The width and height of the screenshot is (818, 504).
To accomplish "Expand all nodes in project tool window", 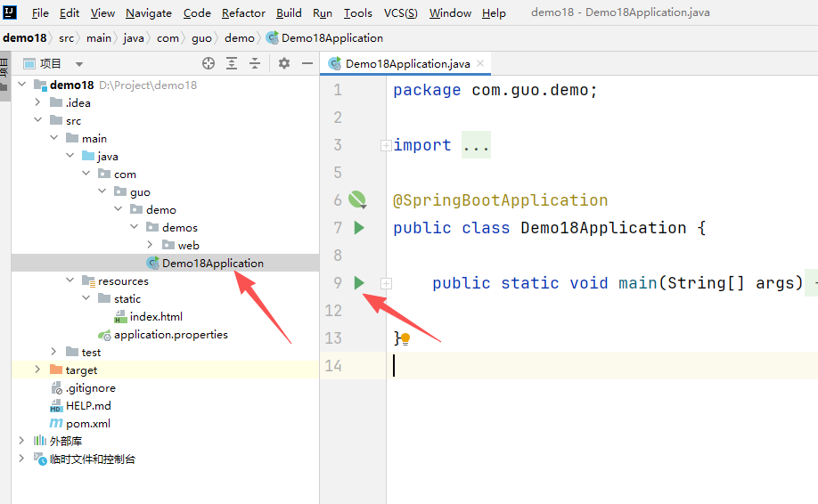I will click(x=232, y=63).
